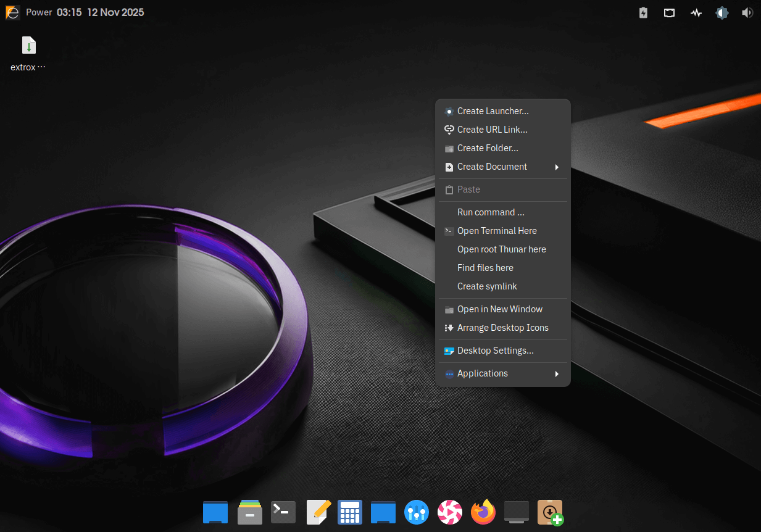Open the text editor with pencil icon
761x532 pixels.
318,512
